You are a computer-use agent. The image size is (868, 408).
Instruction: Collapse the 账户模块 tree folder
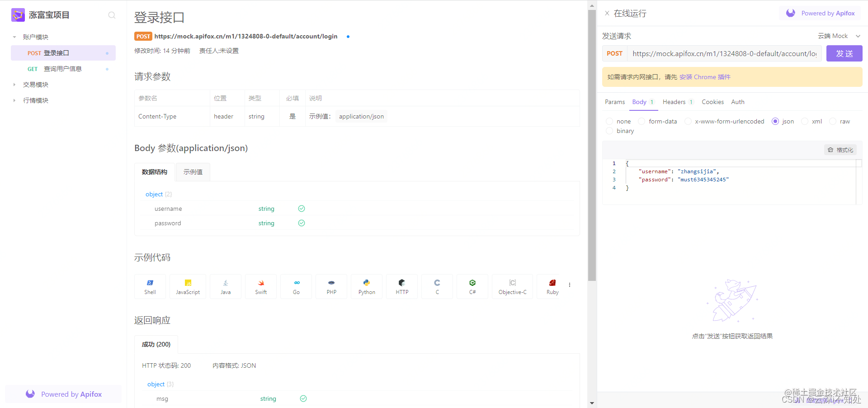[x=14, y=37]
